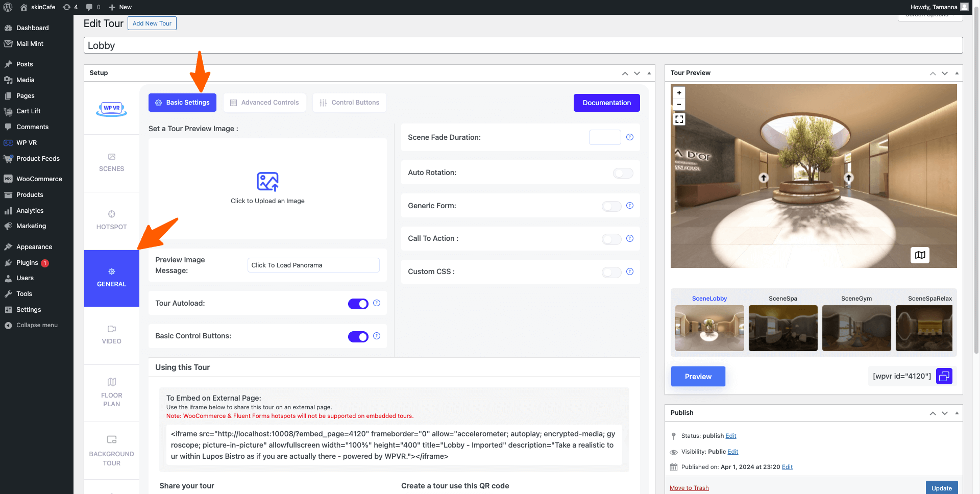Screen dimensions: 980x494
Task: Click the Update button
Action: point(942,488)
